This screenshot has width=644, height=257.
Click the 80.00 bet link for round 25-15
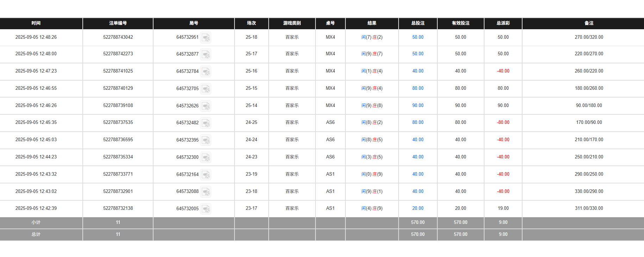coord(418,88)
